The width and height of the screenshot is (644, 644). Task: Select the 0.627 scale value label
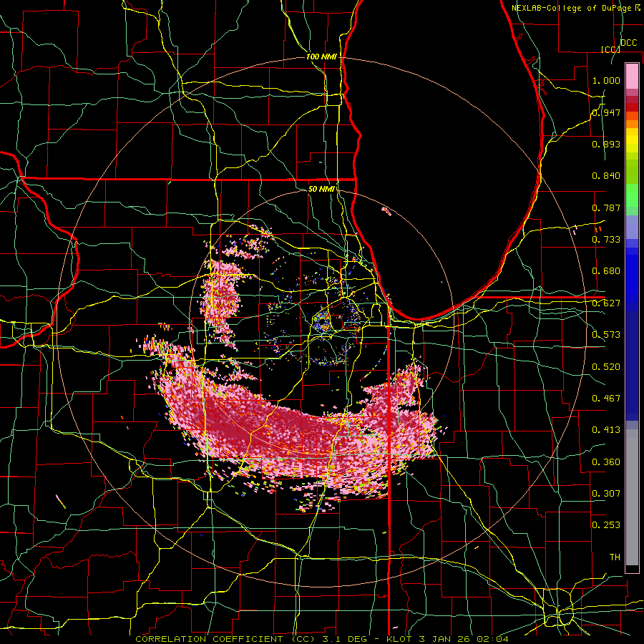(606, 303)
